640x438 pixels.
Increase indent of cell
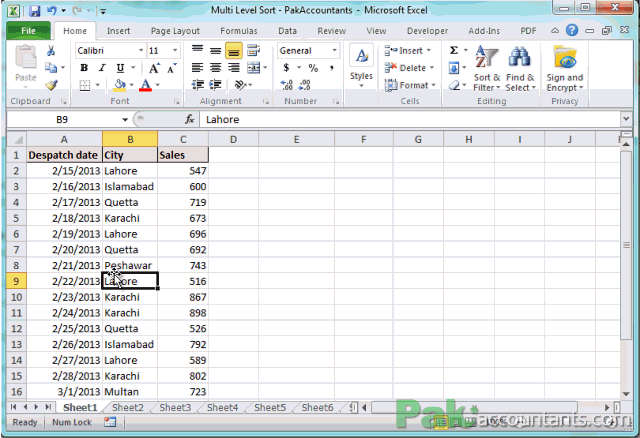click(x=216, y=84)
